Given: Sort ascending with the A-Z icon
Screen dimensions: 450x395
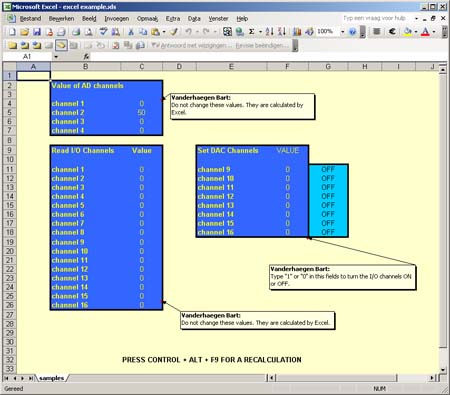Looking at the screenshot, I should [x=270, y=32].
